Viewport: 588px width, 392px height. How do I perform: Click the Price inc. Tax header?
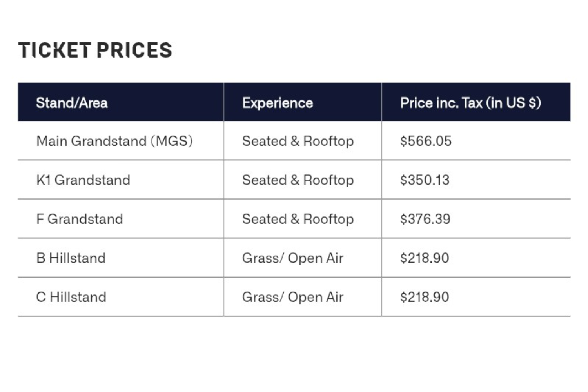pyautogui.click(x=470, y=103)
